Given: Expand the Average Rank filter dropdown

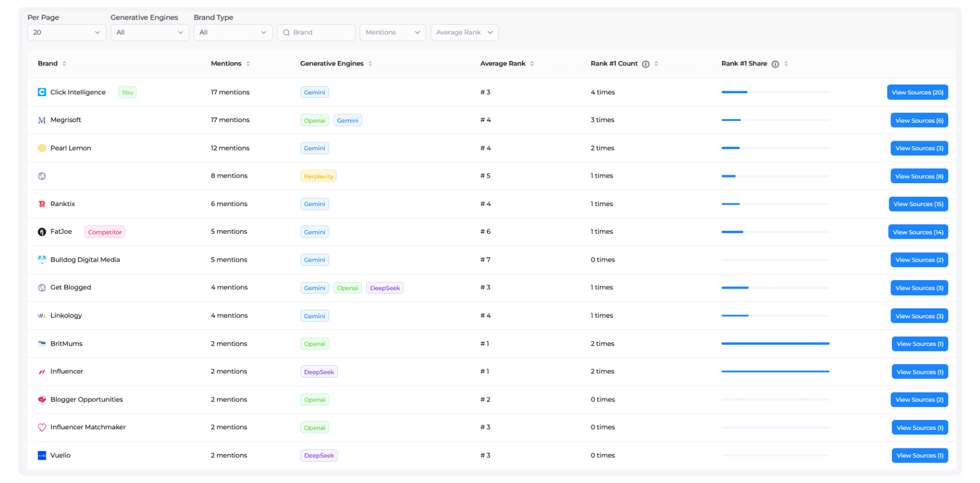Looking at the screenshot, I should (x=464, y=33).
